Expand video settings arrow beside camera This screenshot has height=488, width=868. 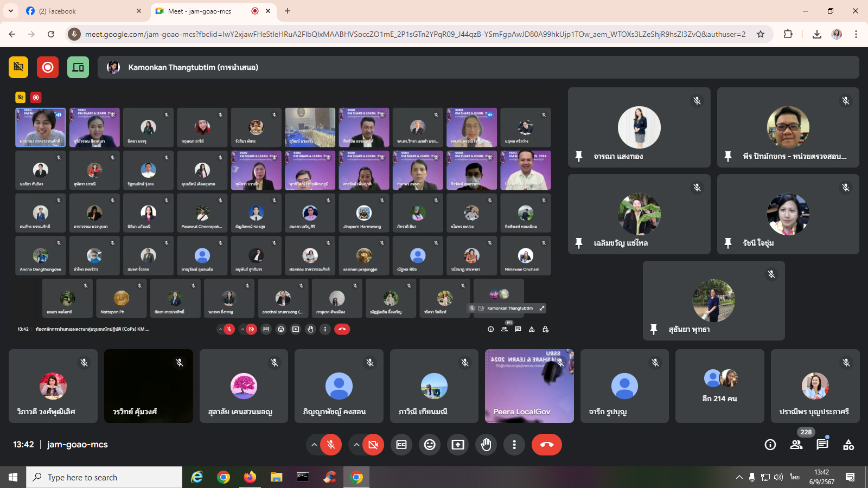pyautogui.click(x=356, y=445)
